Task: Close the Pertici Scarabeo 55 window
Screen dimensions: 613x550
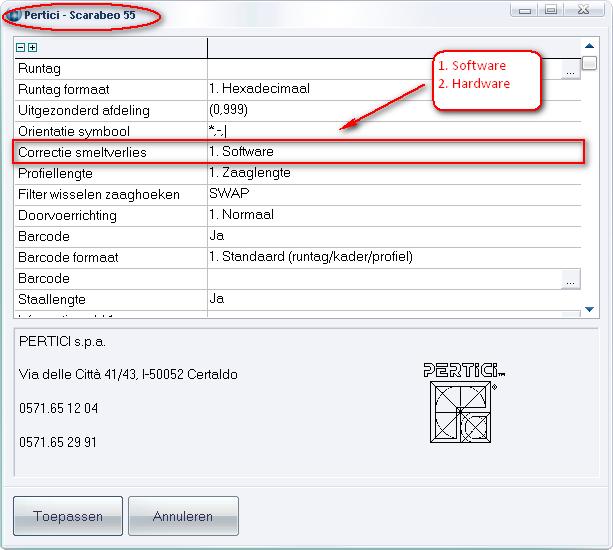Action: (x=584, y=10)
